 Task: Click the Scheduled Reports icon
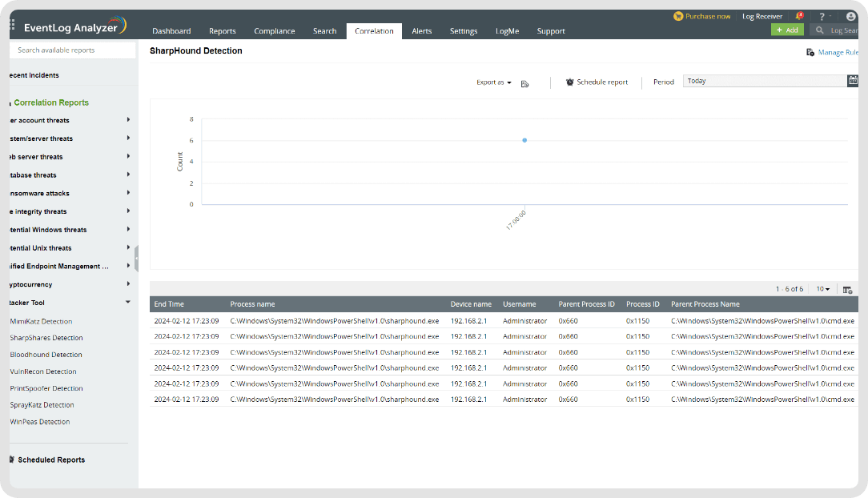(x=12, y=460)
